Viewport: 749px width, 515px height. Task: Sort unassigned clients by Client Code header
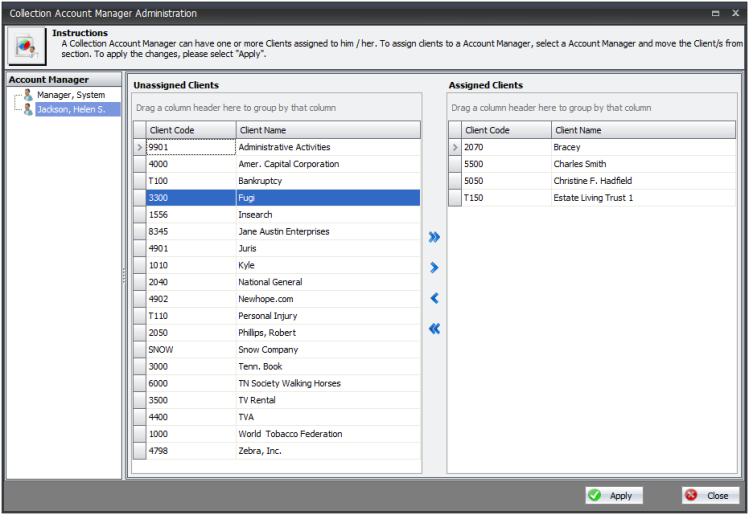(190, 130)
